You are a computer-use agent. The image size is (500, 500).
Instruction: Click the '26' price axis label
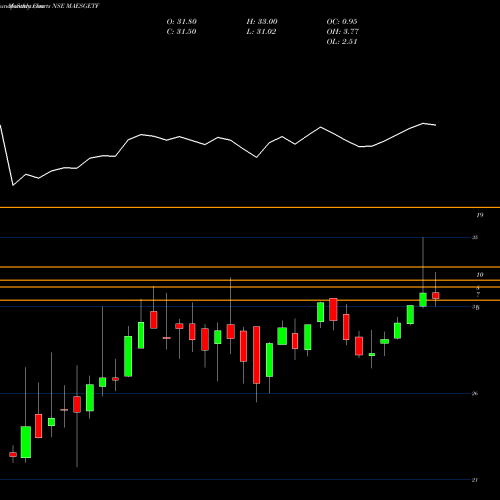point(475,393)
